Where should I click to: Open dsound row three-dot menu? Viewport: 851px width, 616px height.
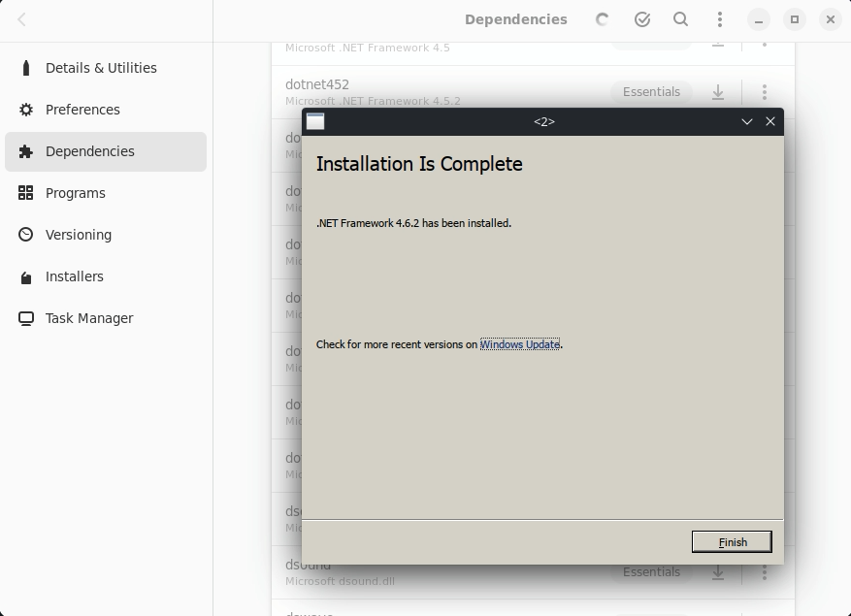(x=765, y=572)
